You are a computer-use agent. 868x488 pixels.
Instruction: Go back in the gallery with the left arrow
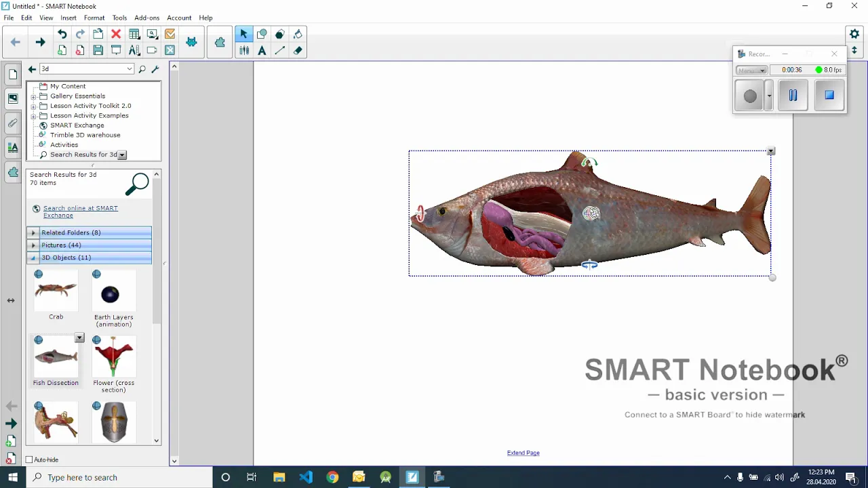coord(32,68)
